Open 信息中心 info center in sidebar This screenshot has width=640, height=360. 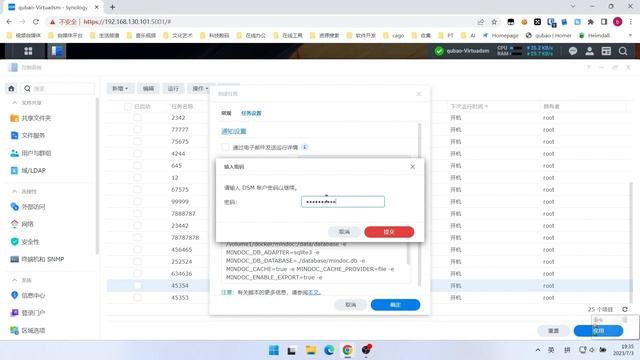(x=28, y=295)
